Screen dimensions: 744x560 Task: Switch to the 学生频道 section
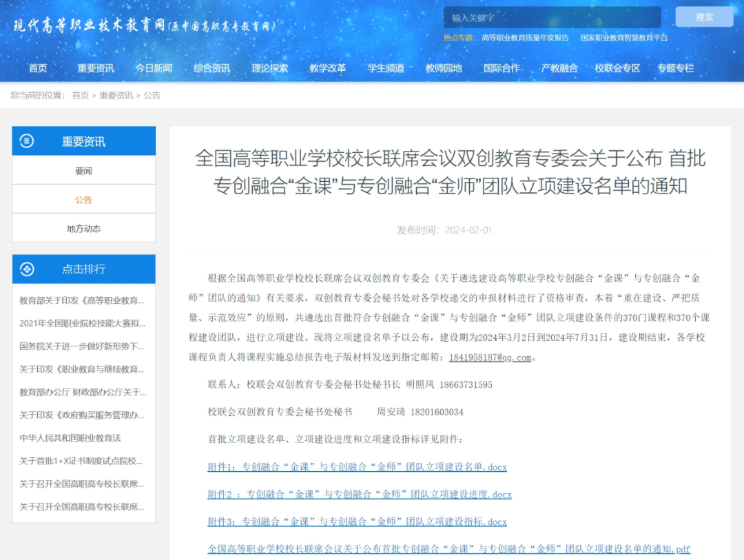[x=386, y=68]
